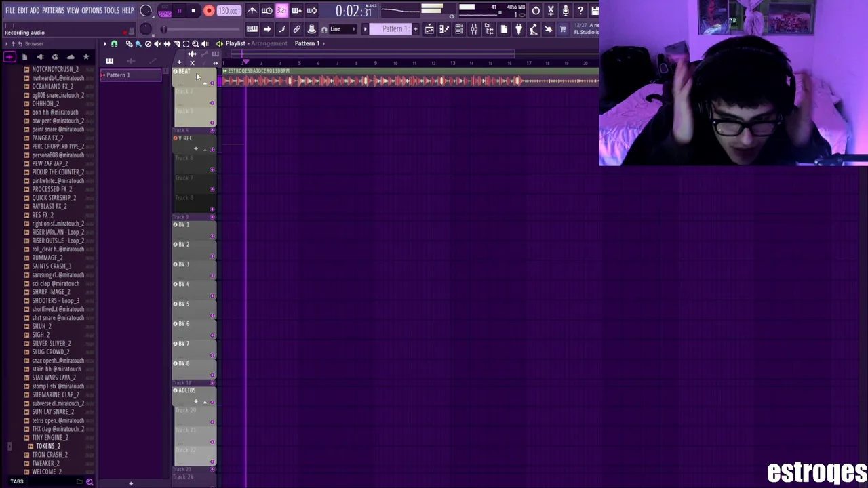This screenshot has height=488, width=868.
Task: Toggle step editing mode icon
Action: pos(282,29)
